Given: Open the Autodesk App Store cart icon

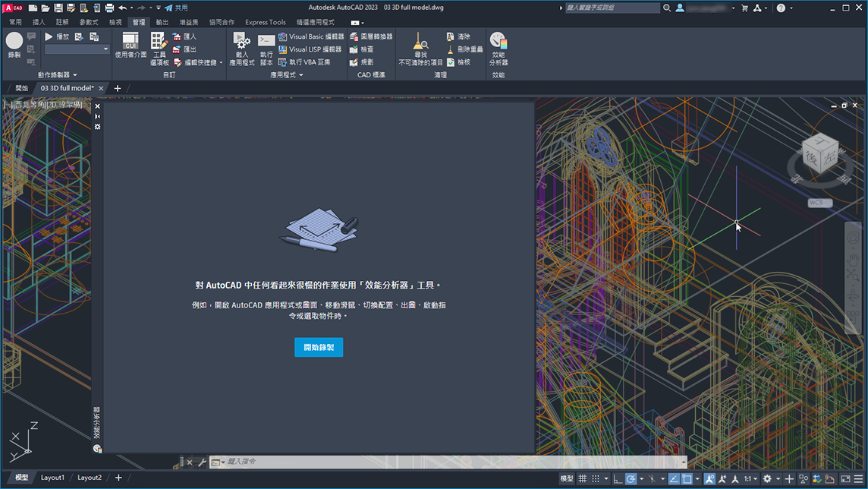Looking at the screenshot, I should click(744, 8).
